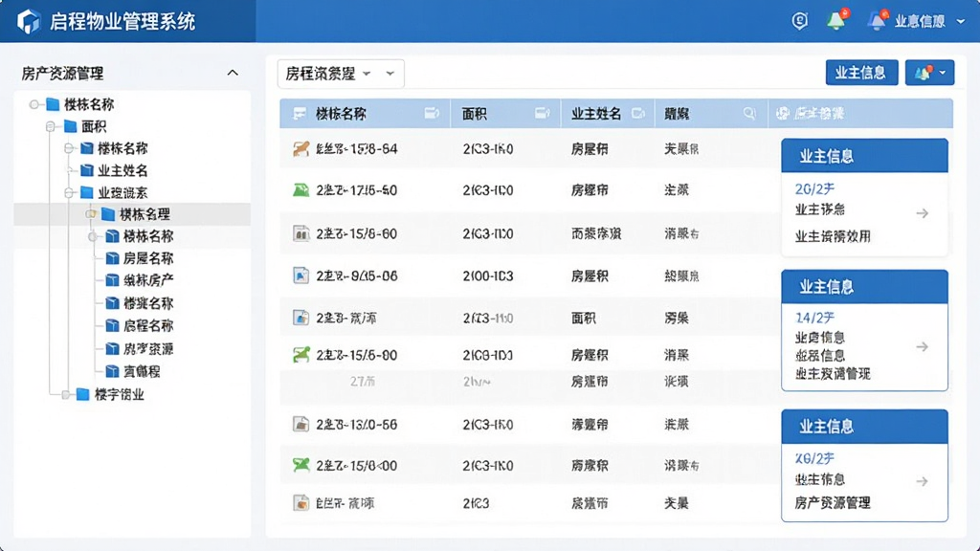
Task: Click the 14/2 link in the second card
Action: [x=814, y=318]
